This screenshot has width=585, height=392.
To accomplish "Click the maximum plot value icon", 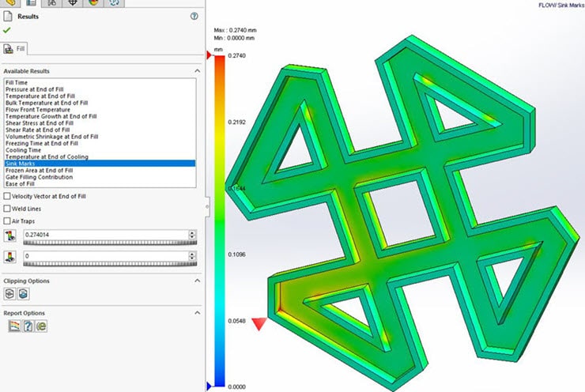I will [x=9, y=236].
